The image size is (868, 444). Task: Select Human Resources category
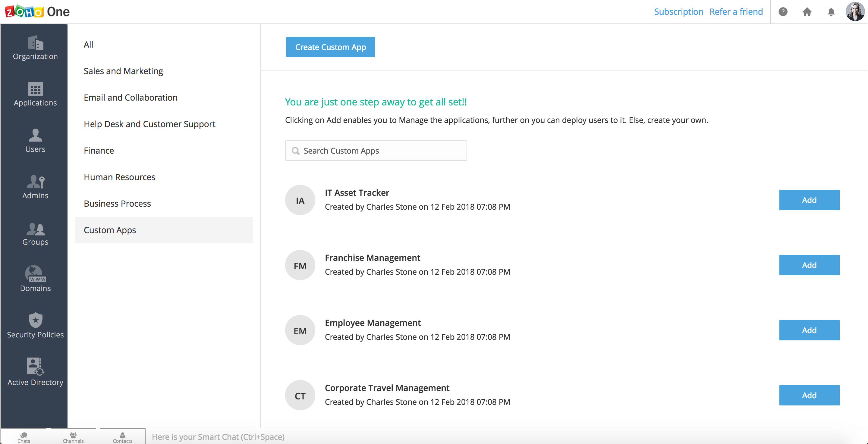coord(119,177)
